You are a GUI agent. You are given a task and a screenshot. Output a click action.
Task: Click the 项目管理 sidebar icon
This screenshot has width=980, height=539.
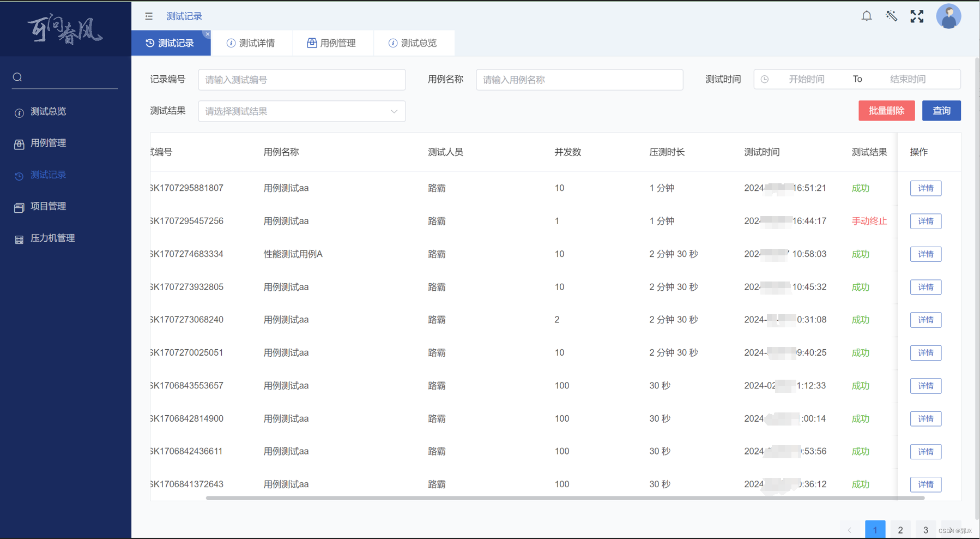pos(19,207)
